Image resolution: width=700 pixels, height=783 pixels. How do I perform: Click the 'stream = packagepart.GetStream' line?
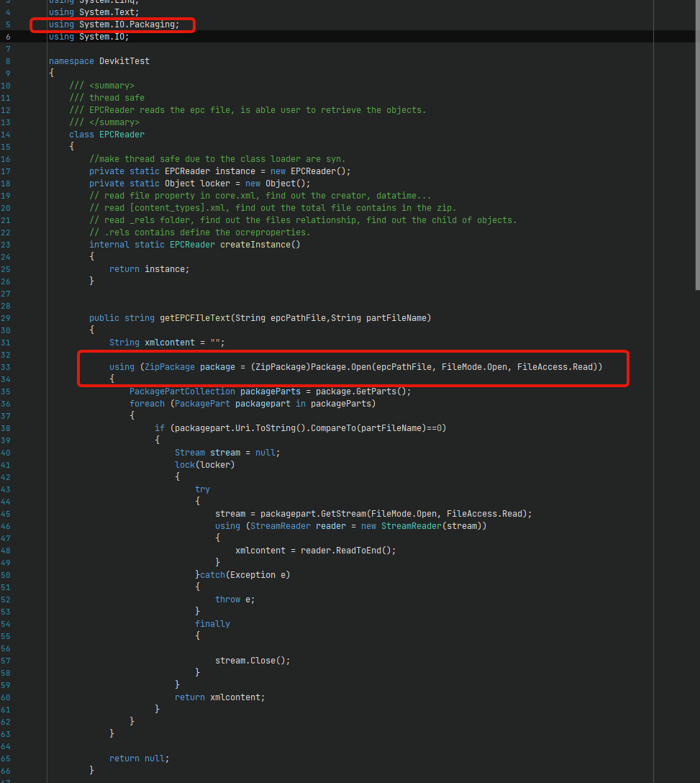(x=373, y=514)
